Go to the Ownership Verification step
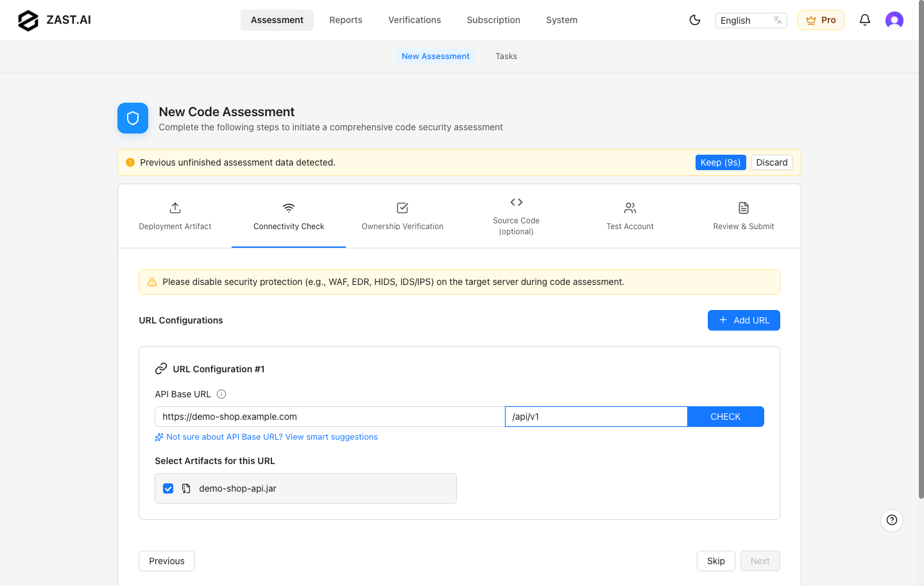The image size is (924, 586). click(x=402, y=216)
